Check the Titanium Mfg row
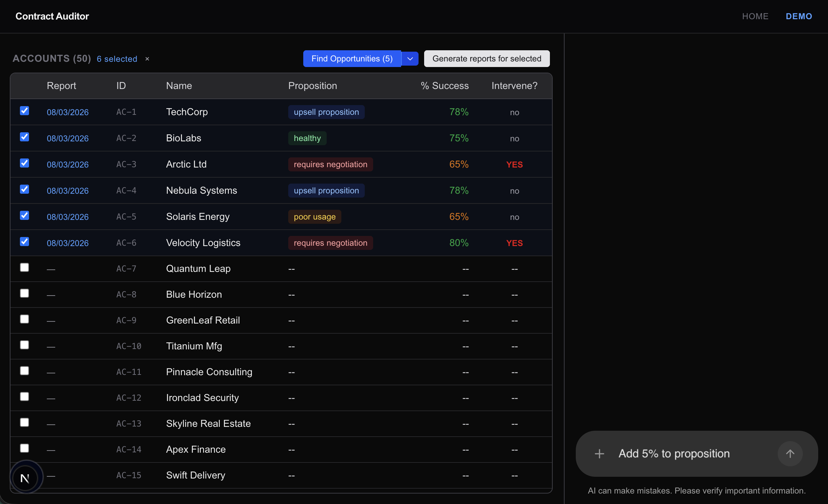 24,345
